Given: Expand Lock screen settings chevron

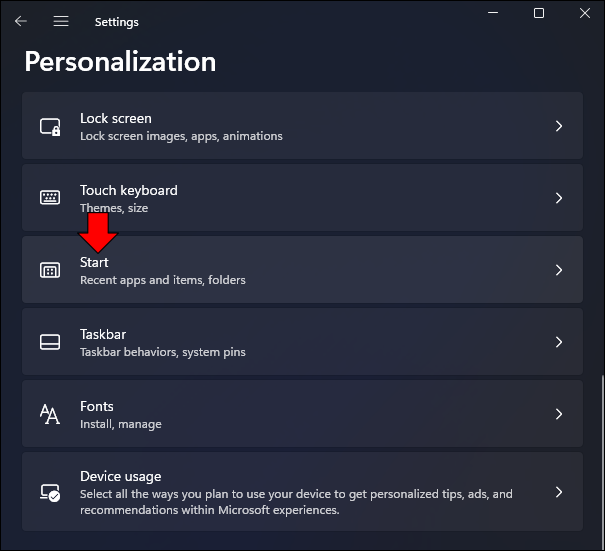Looking at the screenshot, I should coord(559,126).
